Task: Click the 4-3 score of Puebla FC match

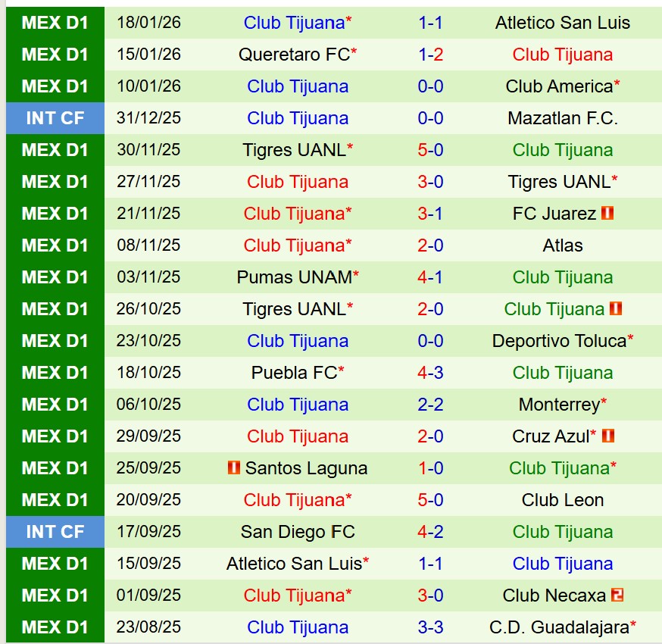Action: [430, 373]
